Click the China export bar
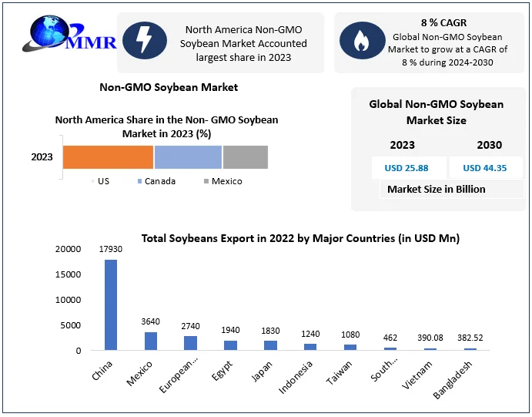This screenshot has height=417, width=532. [x=111, y=305]
